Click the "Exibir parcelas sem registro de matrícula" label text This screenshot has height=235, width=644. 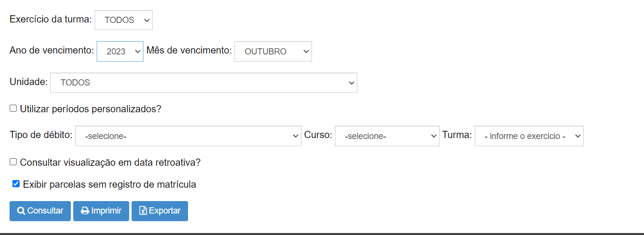(x=110, y=184)
